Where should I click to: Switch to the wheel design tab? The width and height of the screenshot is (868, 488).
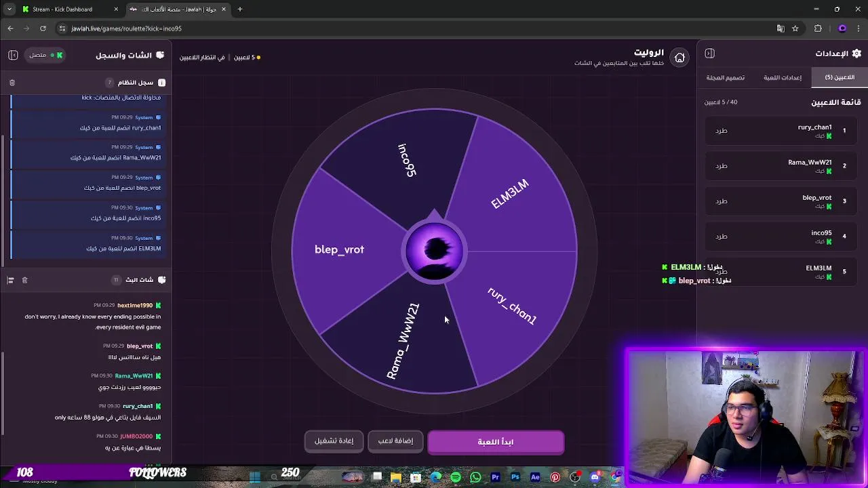726,77
